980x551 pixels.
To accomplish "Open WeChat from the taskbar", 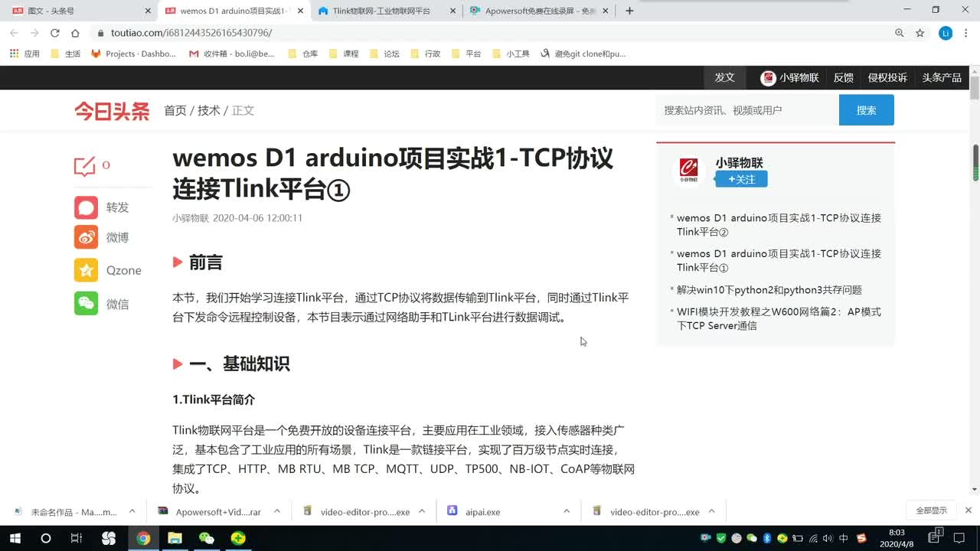I will (x=207, y=538).
